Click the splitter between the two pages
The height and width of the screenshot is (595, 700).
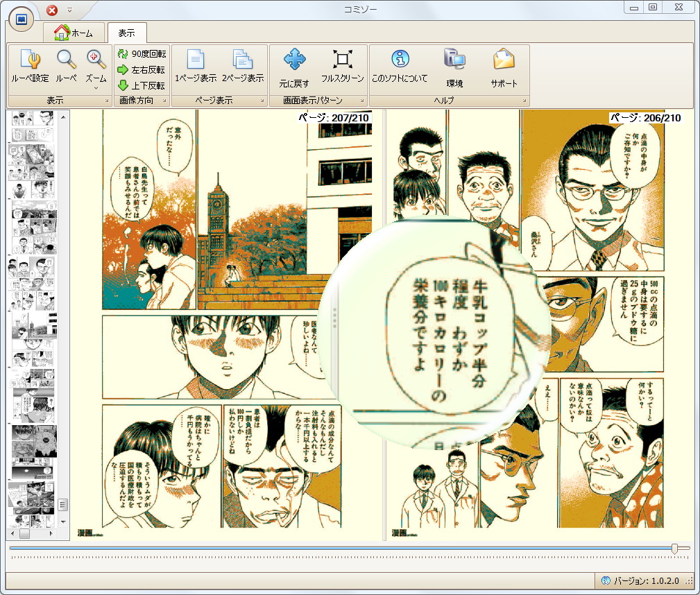[x=384, y=325]
